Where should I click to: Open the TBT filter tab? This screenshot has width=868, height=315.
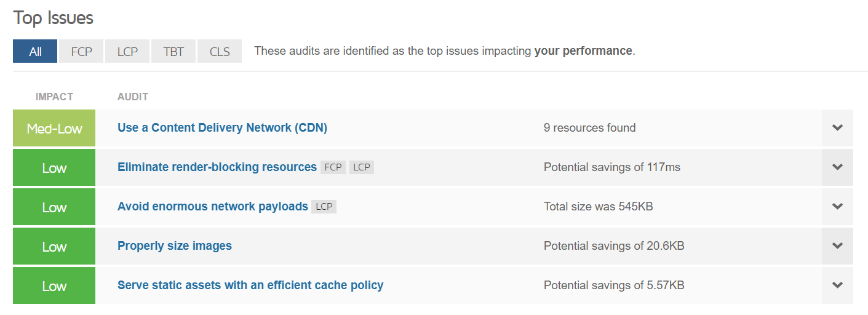pyautogui.click(x=173, y=52)
